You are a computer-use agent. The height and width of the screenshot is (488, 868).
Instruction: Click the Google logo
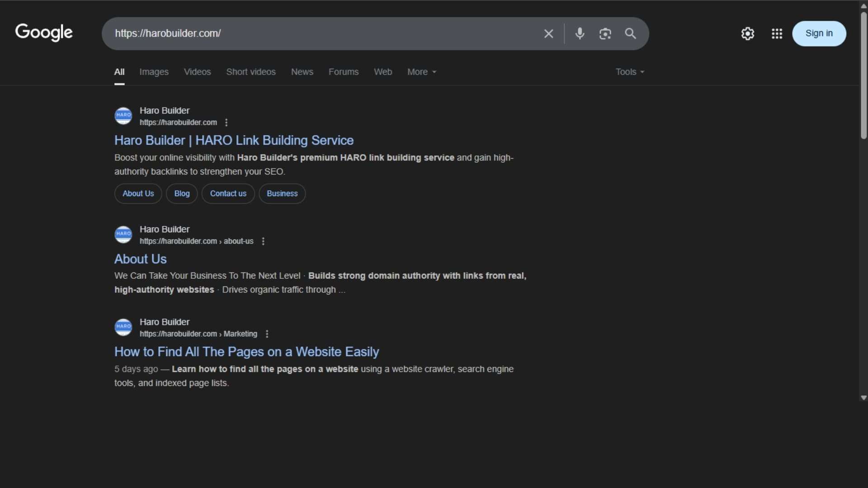[x=44, y=33]
